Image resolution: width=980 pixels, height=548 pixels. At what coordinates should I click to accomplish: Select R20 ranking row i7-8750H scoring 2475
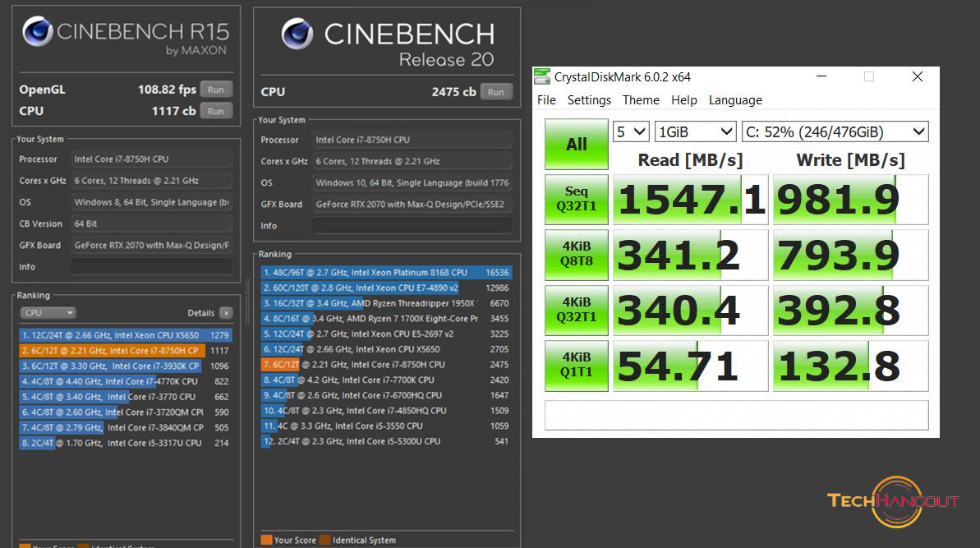(x=386, y=364)
